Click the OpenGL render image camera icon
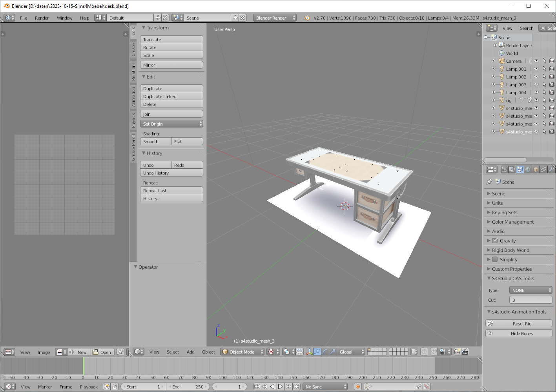 point(457,352)
